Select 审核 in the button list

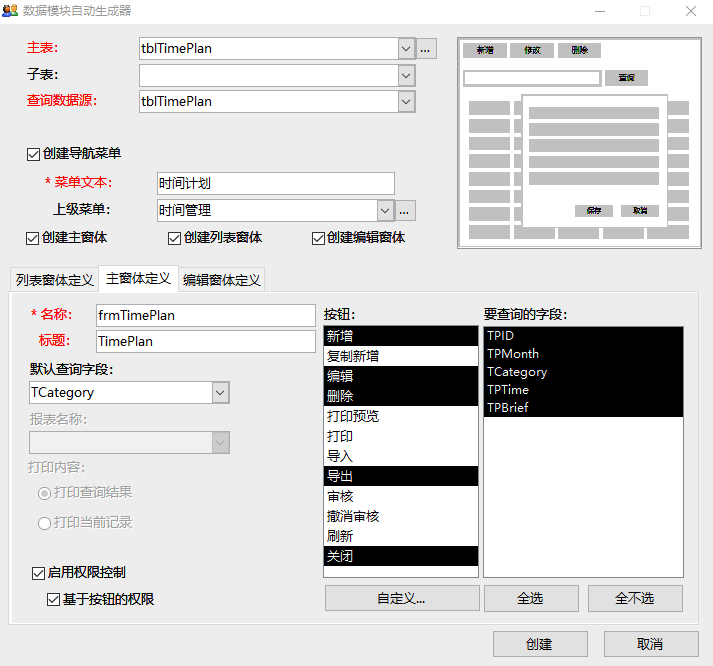pyautogui.click(x=401, y=496)
